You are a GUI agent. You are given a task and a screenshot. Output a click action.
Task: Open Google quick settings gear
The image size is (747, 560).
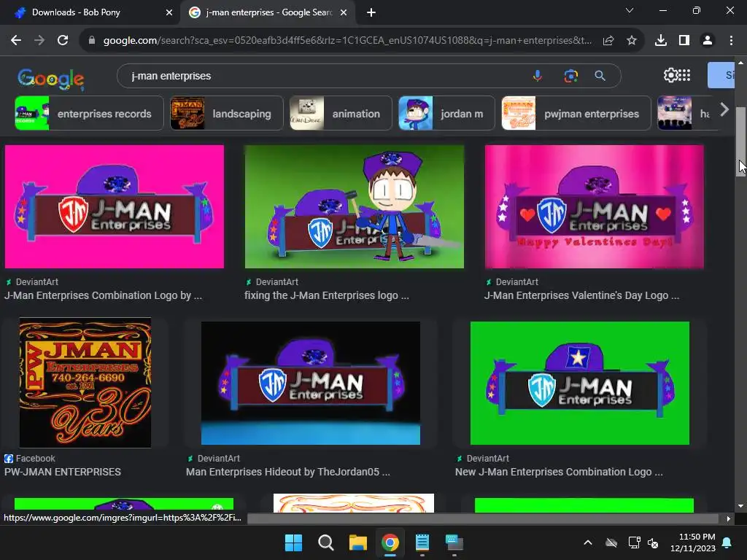[x=670, y=75]
